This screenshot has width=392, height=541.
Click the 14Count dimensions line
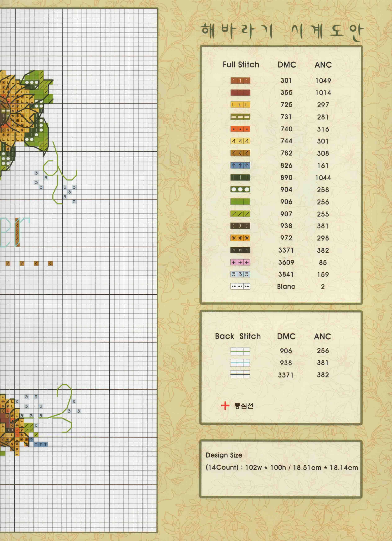[282, 467]
